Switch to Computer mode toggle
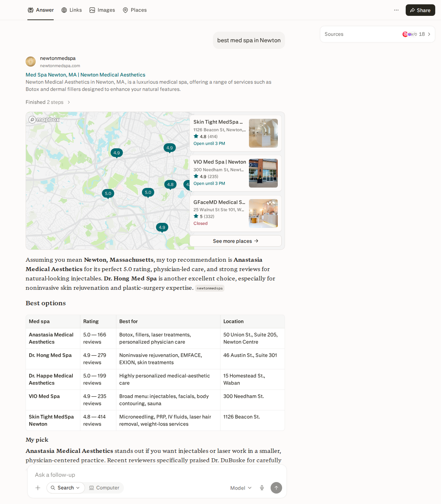Screen dimensions: 441x504 tap(104, 488)
